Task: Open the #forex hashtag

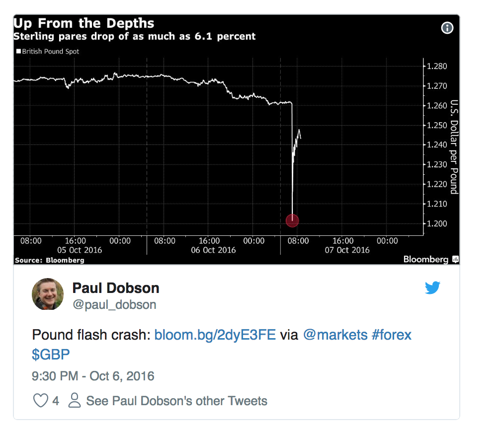Action: [392, 335]
